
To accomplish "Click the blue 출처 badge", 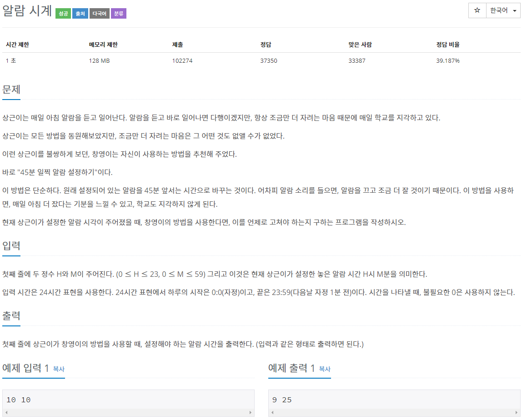I will [80, 14].
